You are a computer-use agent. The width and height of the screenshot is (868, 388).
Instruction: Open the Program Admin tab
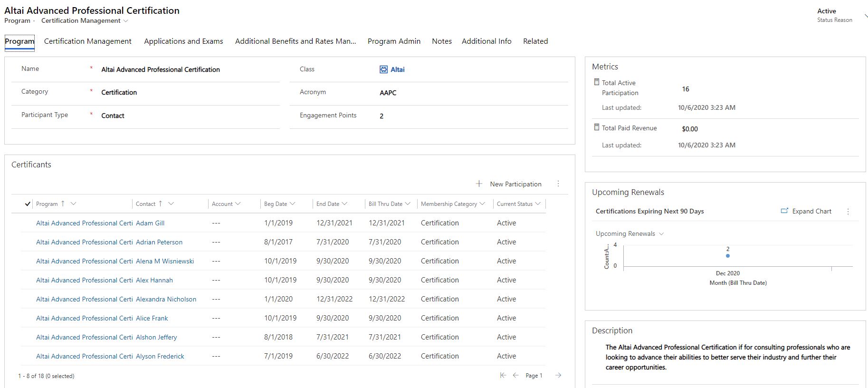pyautogui.click(x=394, y=41)
